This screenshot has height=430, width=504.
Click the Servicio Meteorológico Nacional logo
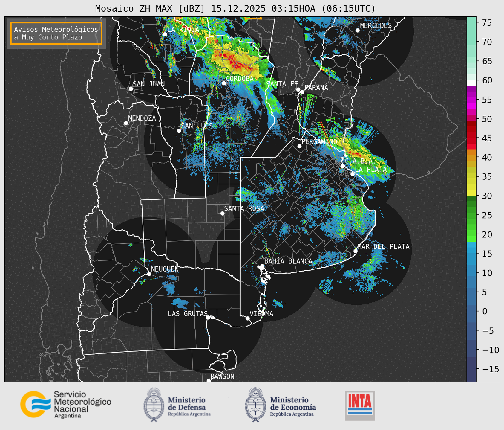pos(66,404)
